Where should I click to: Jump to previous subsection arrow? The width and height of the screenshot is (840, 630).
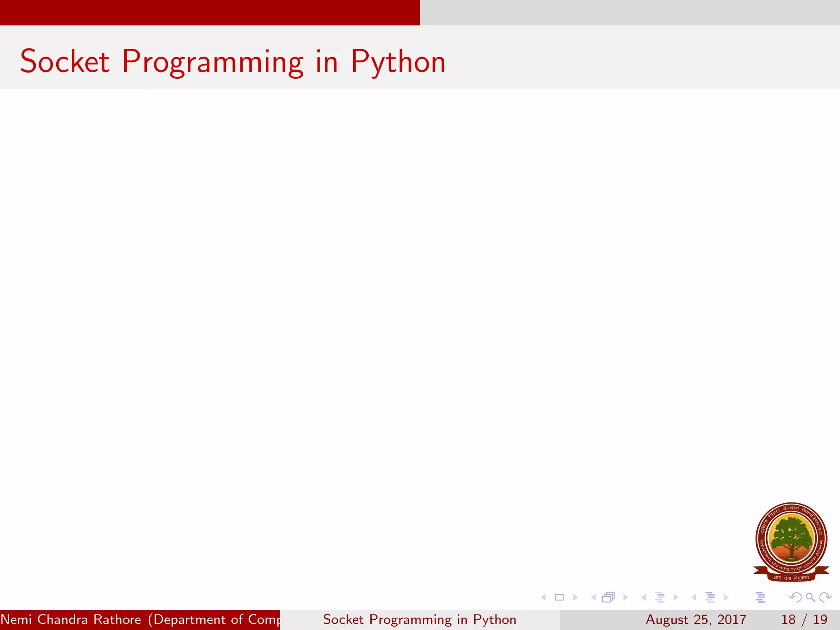pyautogui.click(x=644, y=598)
